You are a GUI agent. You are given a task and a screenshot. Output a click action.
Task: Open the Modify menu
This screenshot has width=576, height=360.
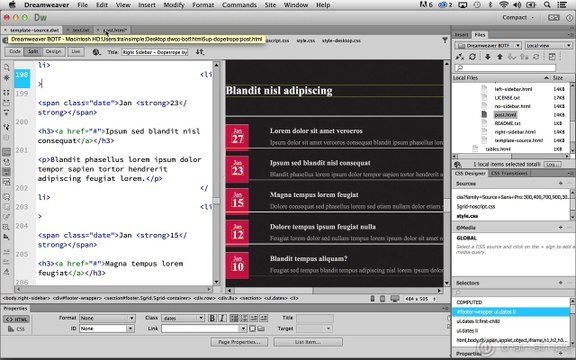(x=174, y=5)
